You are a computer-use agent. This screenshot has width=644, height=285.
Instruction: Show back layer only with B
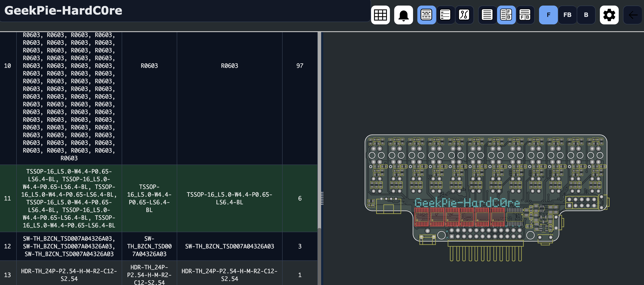[x=586, y=15]
